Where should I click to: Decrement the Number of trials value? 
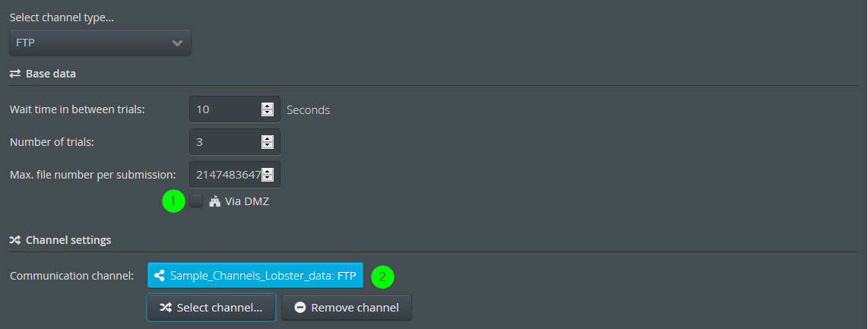click(x=268, y=145)
